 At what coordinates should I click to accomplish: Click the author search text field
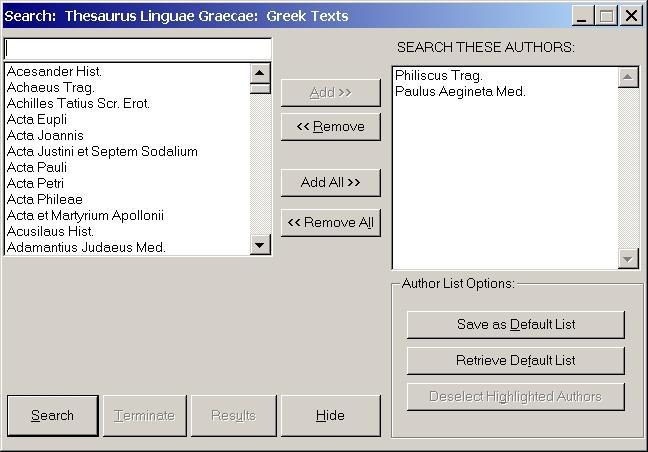point(138,49)
